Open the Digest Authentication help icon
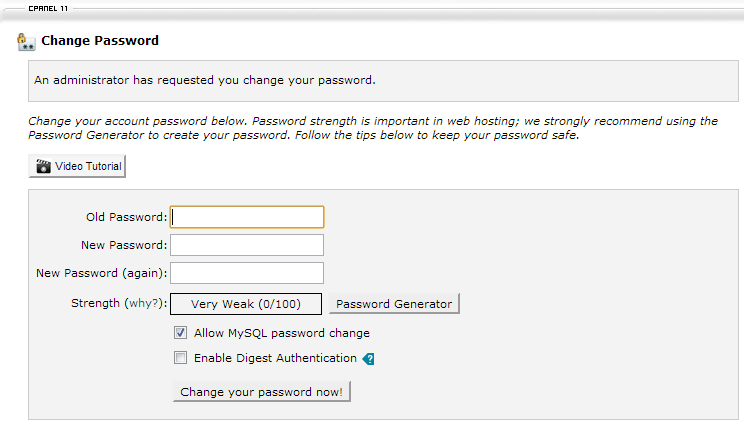Screen dimensions: 744x432 pyautogui.click(x=368, y=359)
